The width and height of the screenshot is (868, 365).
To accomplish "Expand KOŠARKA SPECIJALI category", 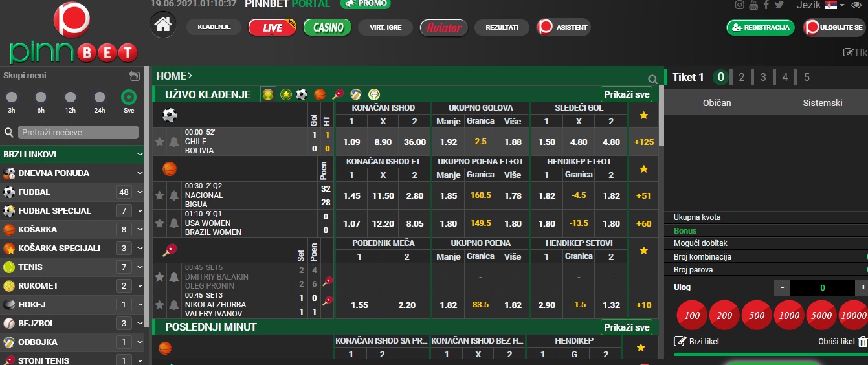I will click(73, 249).
